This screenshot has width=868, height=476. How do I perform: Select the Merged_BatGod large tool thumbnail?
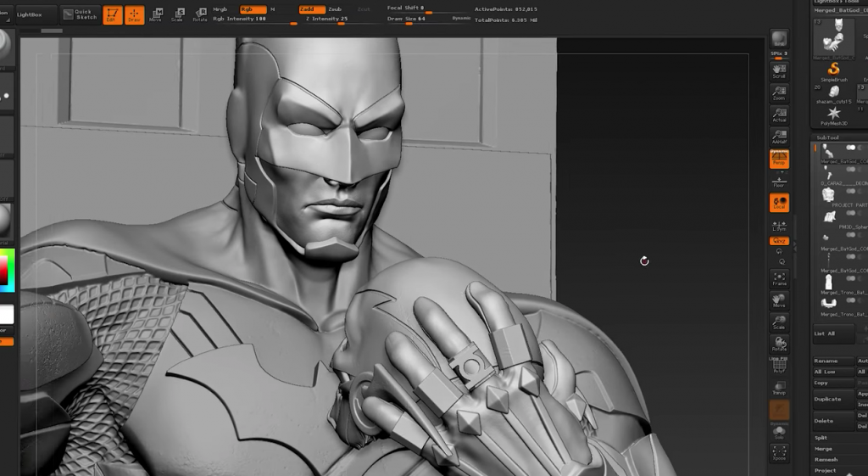(x=835, y=37)
